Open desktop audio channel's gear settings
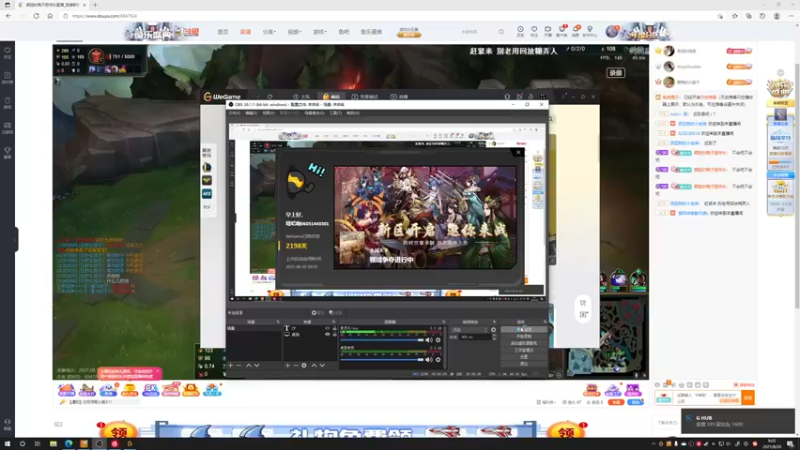Viewport: 800px width, 450px height. point(438,360)
